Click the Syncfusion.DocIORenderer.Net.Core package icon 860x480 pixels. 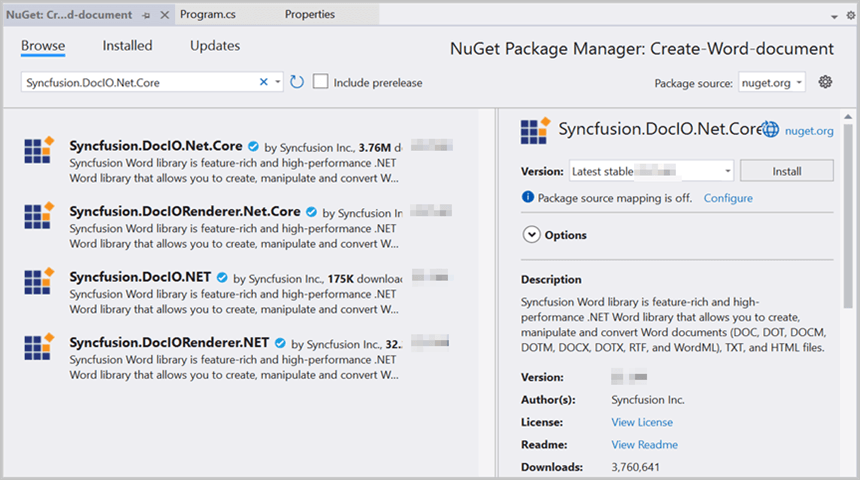pos(38,216)
